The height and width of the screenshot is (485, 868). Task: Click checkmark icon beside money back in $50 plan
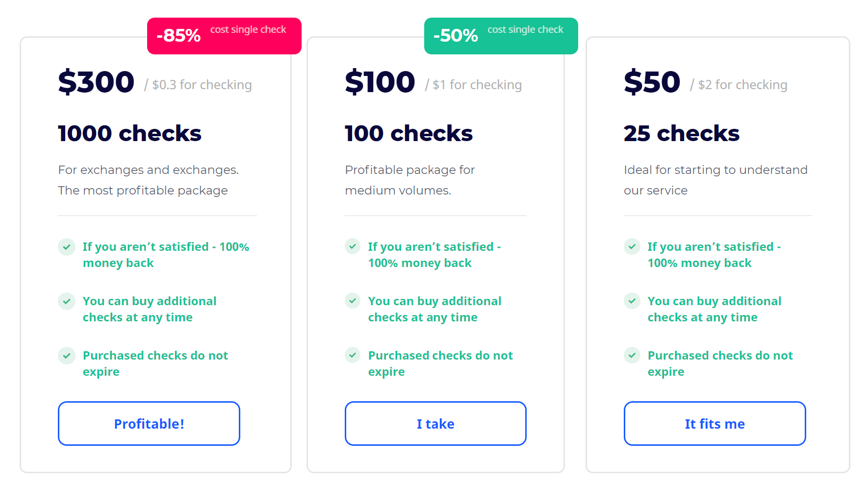tap(632, 246)
